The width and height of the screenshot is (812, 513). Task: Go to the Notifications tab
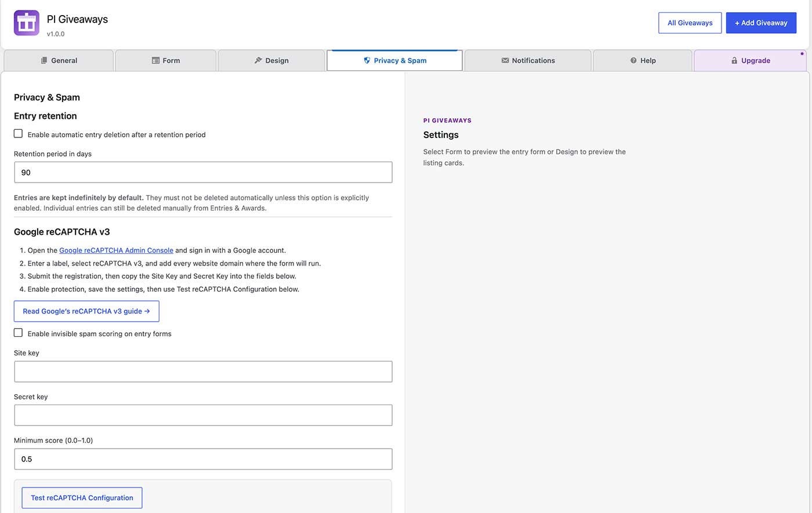pos(528,60)
